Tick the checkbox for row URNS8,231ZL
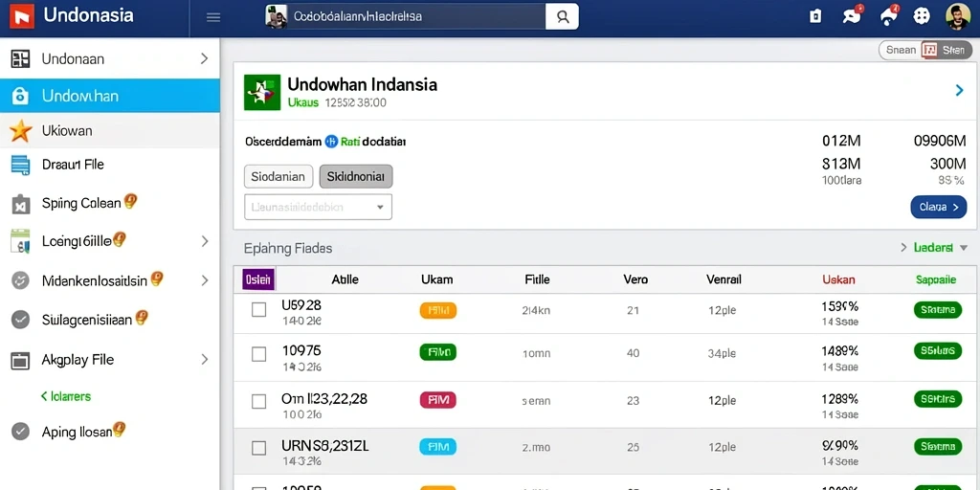Image resolution: width=980 pixels, height=490 pixels. [258, 448]
